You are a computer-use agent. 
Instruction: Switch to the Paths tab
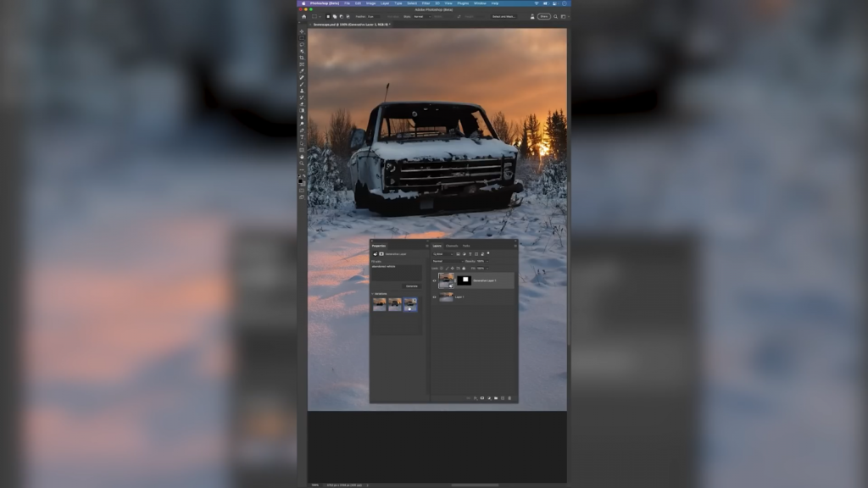click(466, 246)
